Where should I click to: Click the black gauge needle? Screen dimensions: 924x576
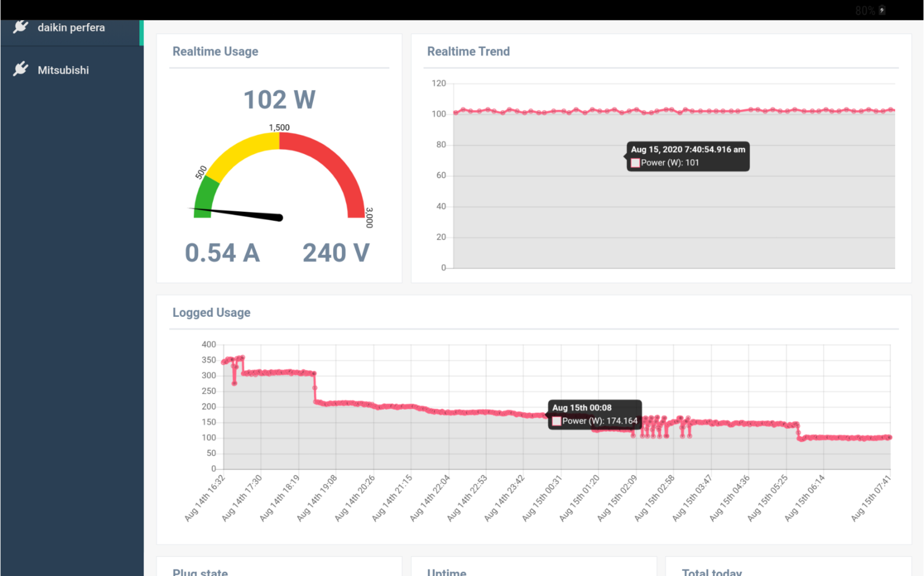(237, 213)
